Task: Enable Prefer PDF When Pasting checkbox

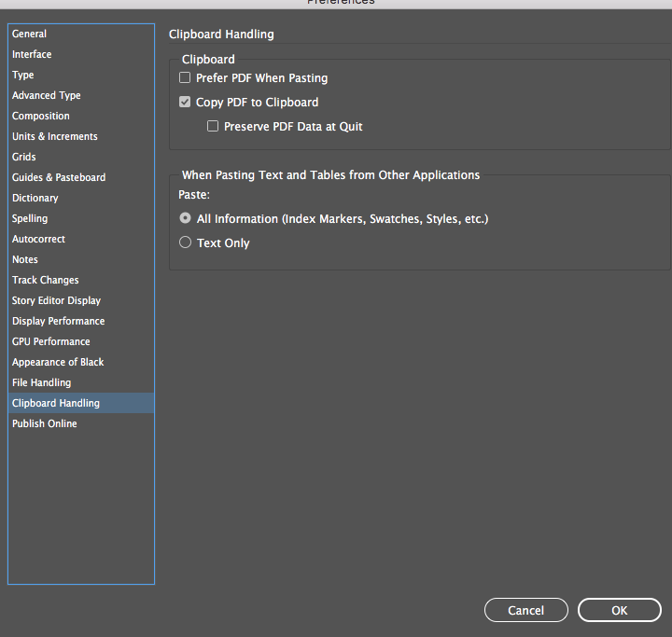Action: coord(185,78)
